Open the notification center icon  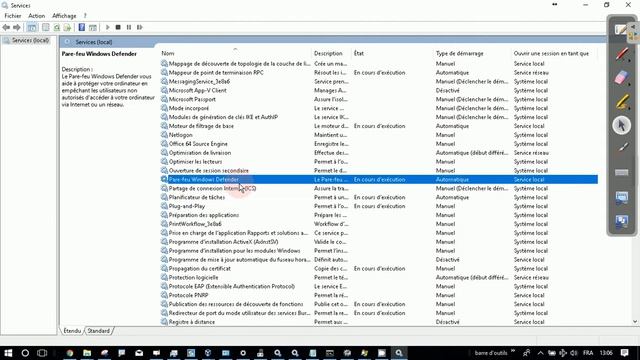(x=624, y=353)
